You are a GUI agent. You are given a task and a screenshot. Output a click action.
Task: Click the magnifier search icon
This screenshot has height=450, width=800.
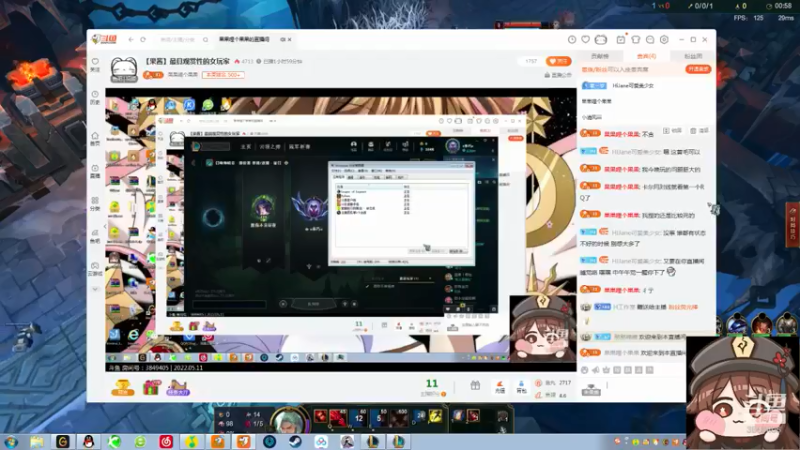point(205,39)
